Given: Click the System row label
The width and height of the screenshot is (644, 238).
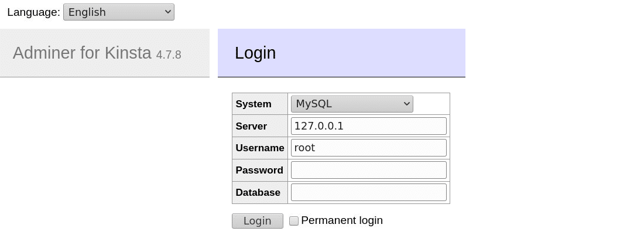Looking at the screenshot, I should click(x=254, y=104).
